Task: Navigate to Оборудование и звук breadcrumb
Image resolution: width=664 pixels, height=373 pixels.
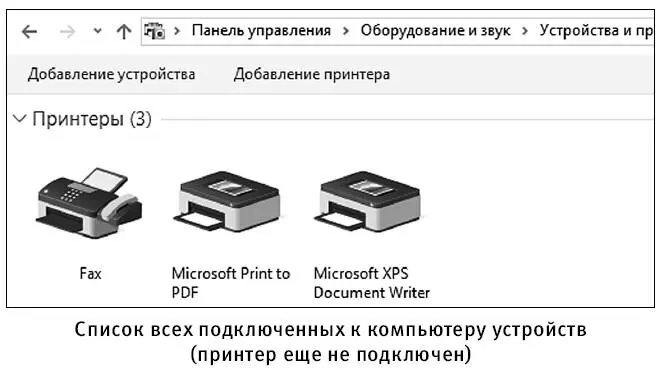Action: click(x=436, y=30)
